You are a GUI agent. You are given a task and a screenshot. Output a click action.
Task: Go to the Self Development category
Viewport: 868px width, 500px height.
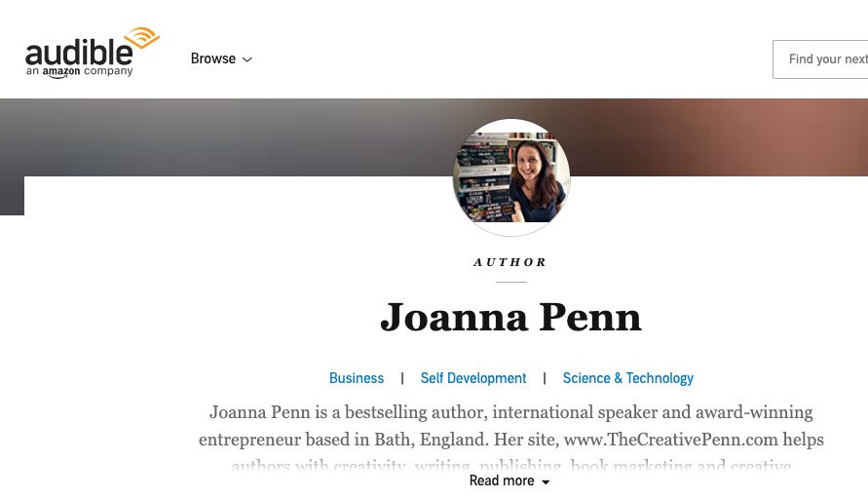point(473,378)
